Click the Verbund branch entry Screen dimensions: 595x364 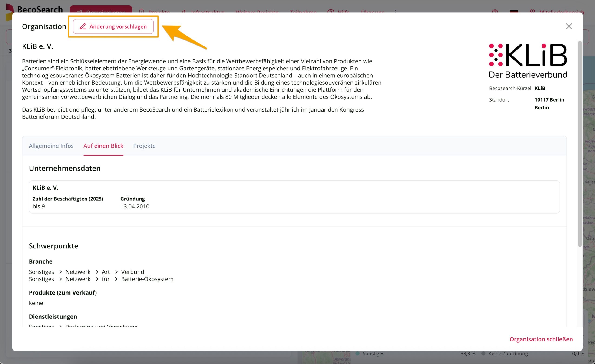132,272
